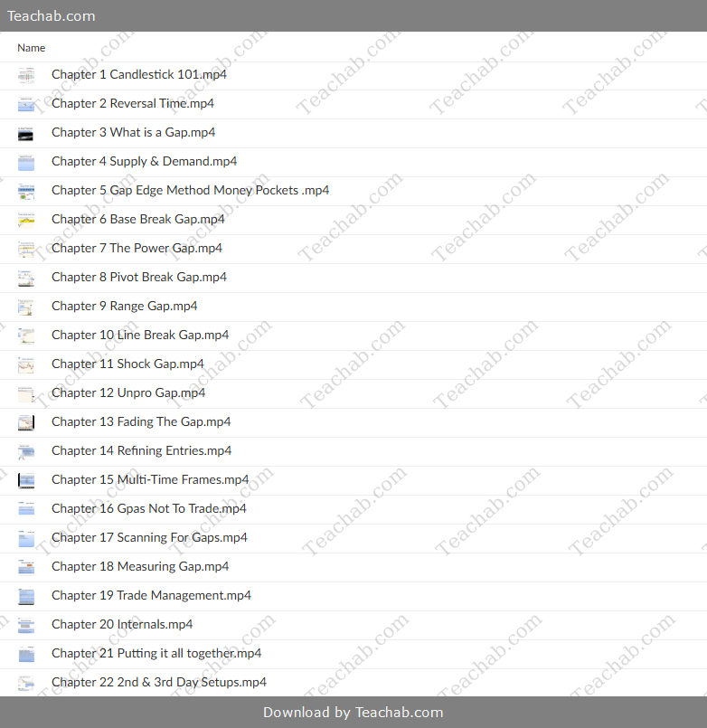
Task: Click the text Chapter 8 Pivot Break Gap.mp4
Action: point(139,277)
